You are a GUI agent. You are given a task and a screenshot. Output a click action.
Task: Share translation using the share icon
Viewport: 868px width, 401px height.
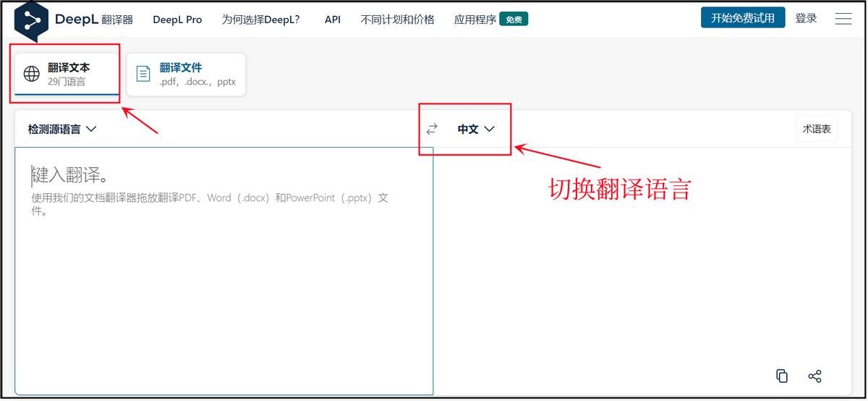815,376
